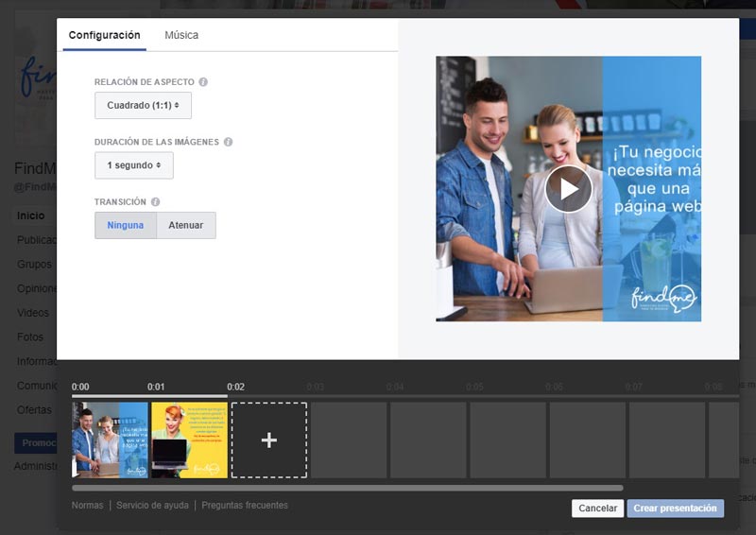Open Fotos in background page sidebar

tap(30, 337)
